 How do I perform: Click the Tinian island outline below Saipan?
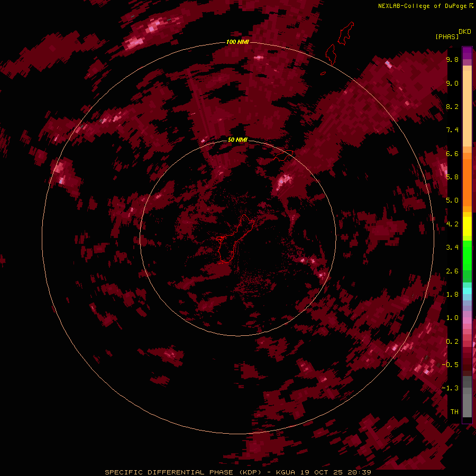point(331,54)
